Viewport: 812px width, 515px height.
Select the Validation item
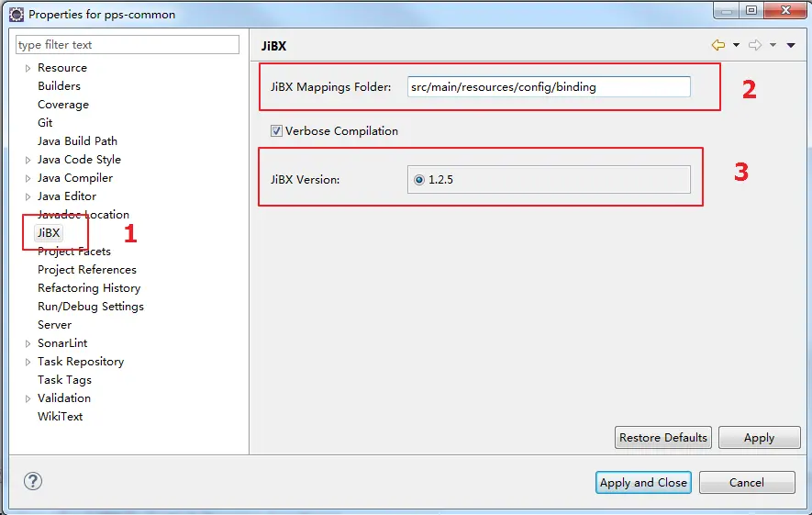click(64, 397)
